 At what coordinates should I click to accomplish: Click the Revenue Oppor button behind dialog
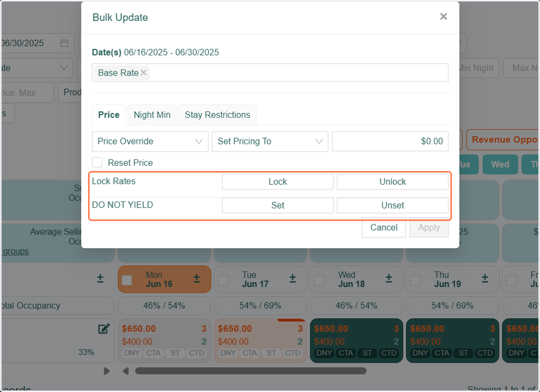(503, 140)
